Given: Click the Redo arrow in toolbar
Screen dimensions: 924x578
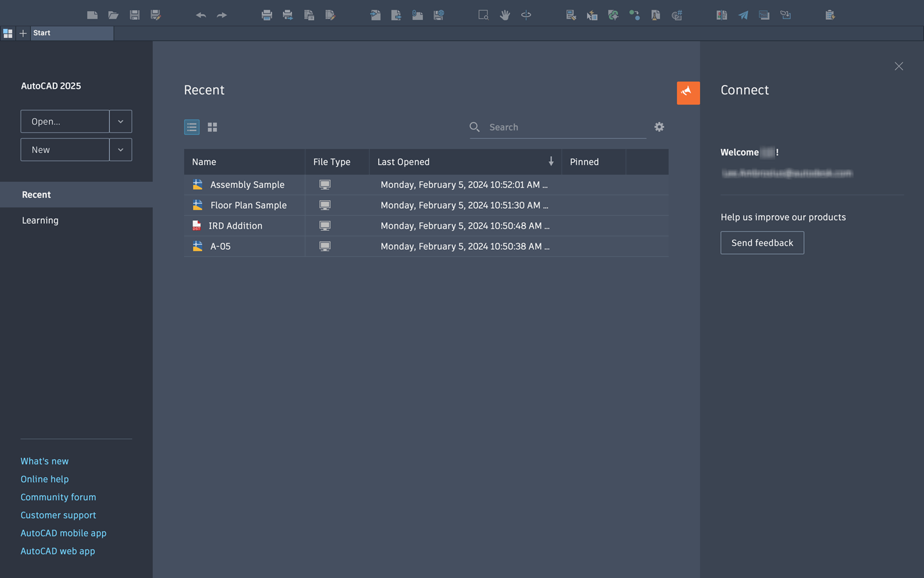Looking at the screenshot, I should click(222, 15).
